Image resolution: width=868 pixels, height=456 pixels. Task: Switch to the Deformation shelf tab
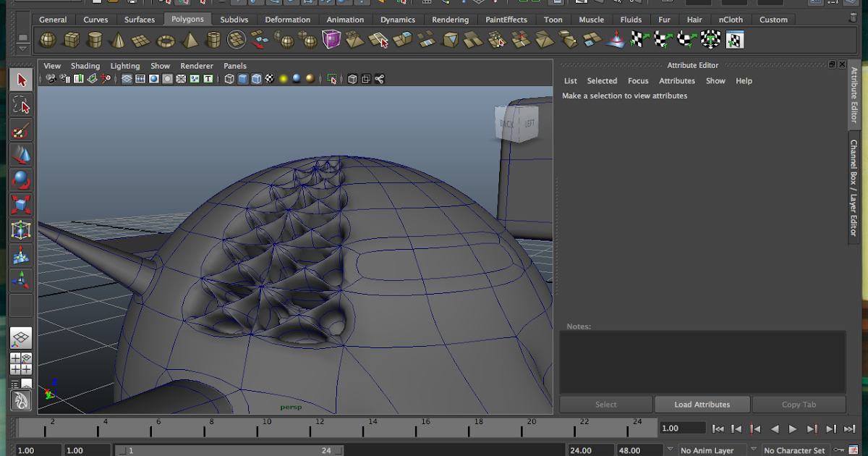click(x=288, y=20)
